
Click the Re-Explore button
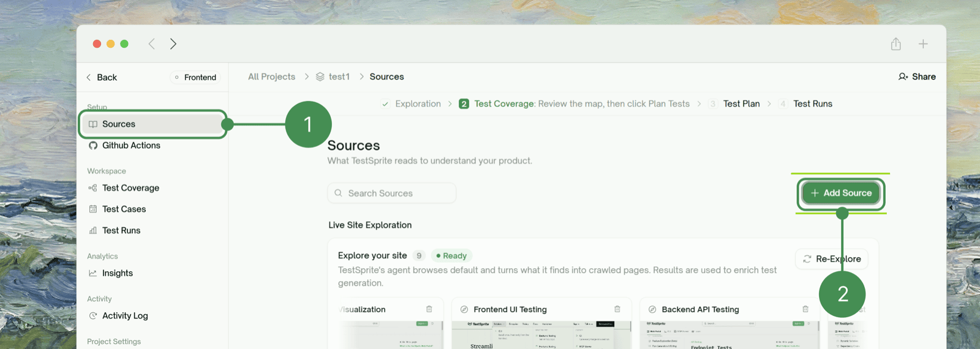coord(832,259)
